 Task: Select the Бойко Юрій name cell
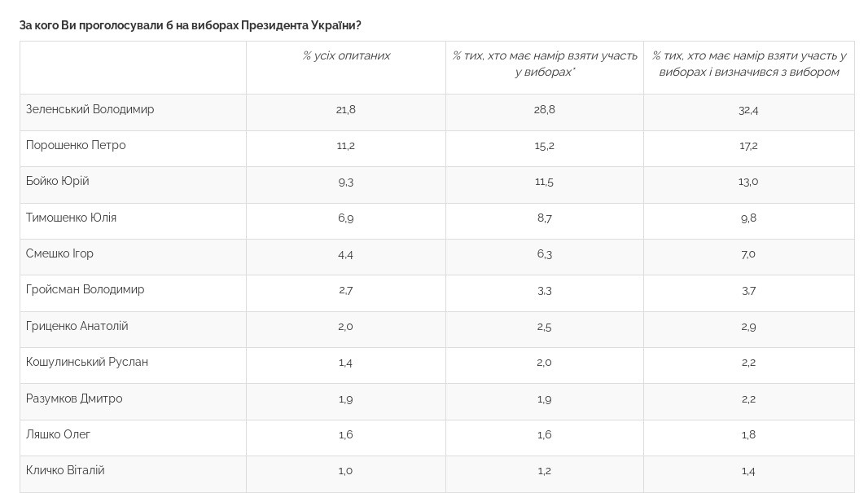tap(58, 181)
